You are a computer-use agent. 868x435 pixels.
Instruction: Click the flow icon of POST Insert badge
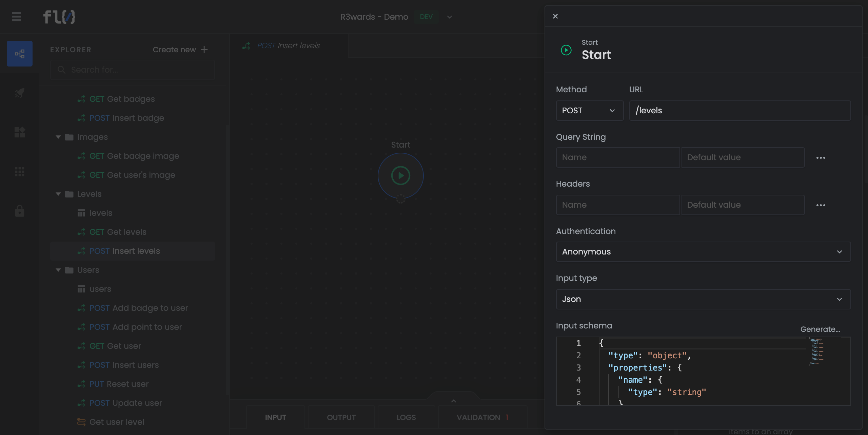81,118
